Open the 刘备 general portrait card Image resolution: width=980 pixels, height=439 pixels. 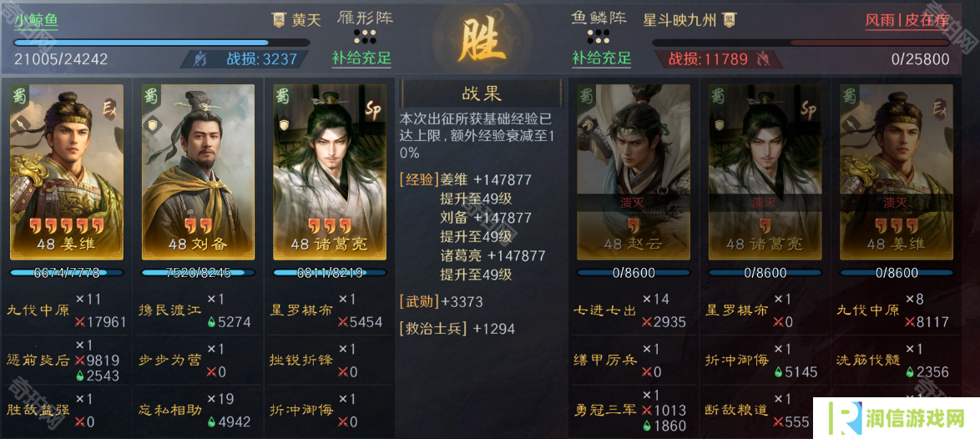(x=198, y=172)
